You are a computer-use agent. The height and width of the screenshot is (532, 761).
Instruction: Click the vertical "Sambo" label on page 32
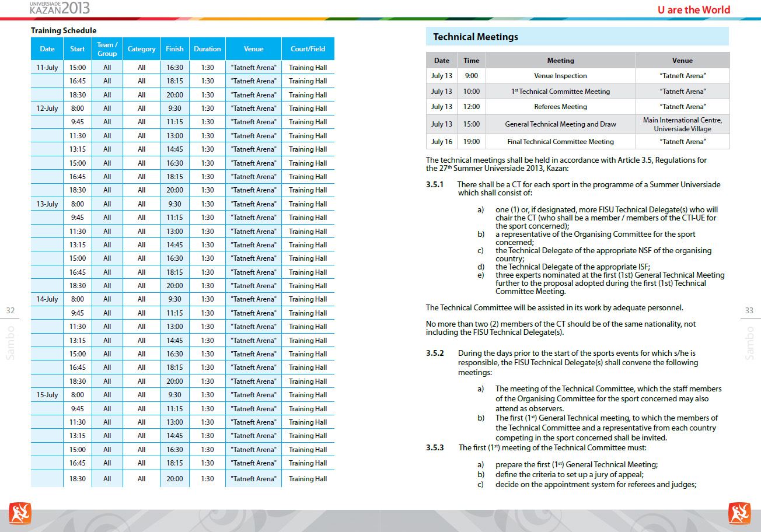click(11, 342)
